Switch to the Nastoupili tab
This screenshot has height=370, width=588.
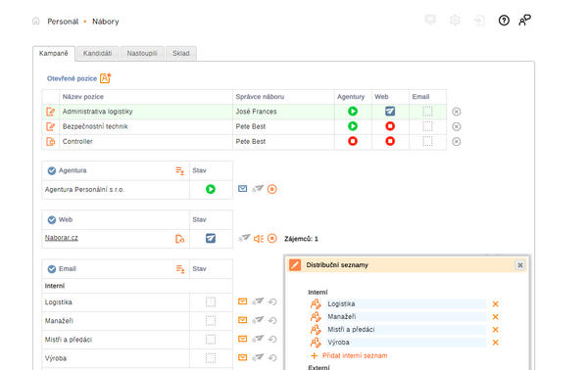point(142,54)
